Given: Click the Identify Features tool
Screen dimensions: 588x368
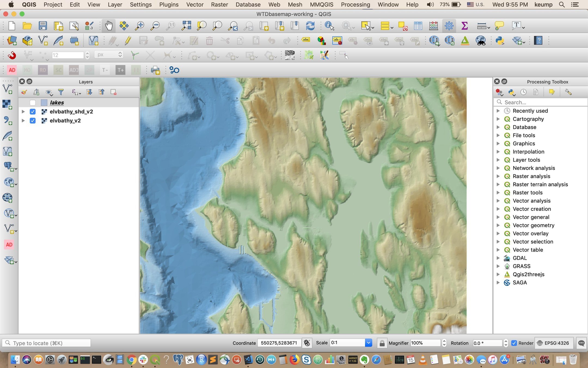Looking at the screenshot, I should pyautogui.click(x=329, y=26).
